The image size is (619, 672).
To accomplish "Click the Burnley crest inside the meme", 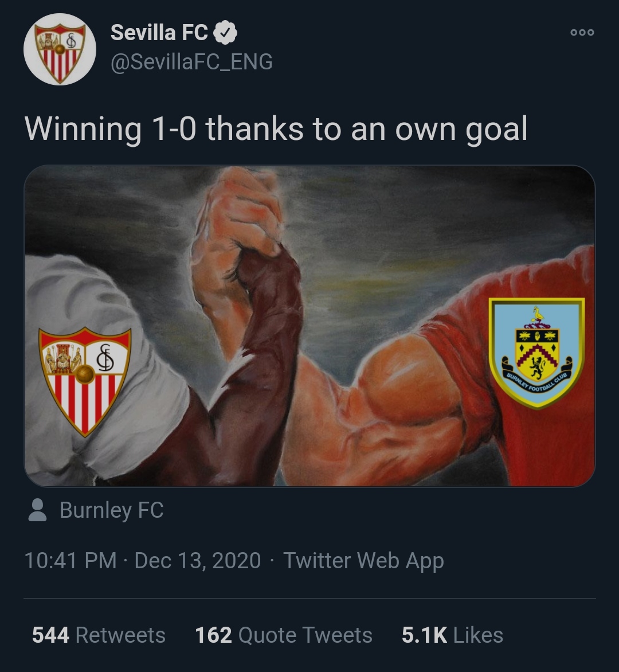I will (536, 353).
